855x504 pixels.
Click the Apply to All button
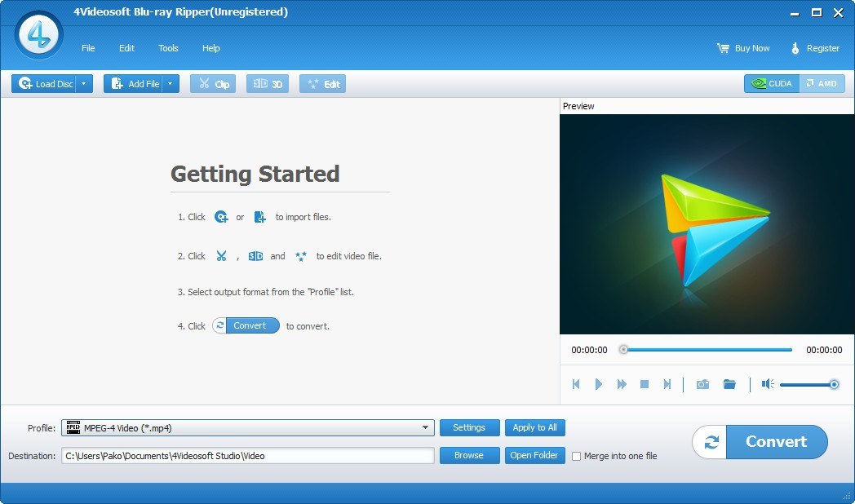pyautogui.click(x=535, y=427)
